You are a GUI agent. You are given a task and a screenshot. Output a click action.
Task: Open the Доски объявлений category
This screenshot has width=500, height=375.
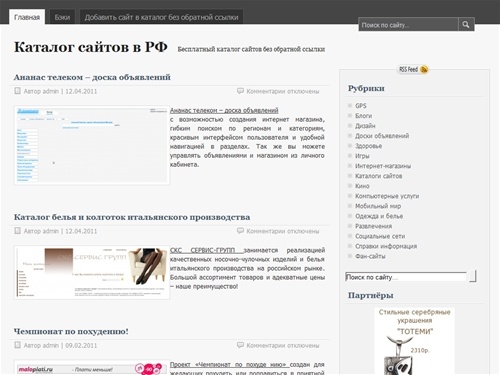point(382,136)
